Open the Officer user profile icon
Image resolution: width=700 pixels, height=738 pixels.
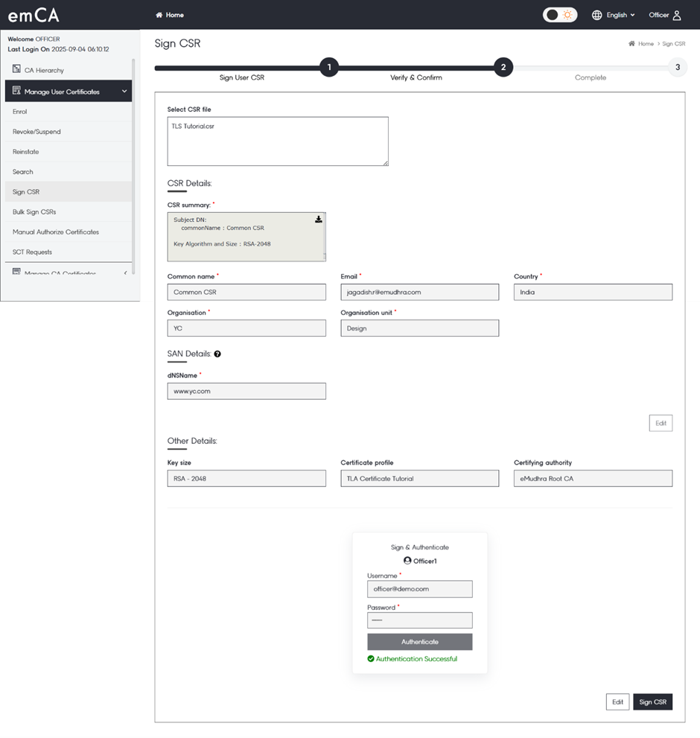click(676, 15)
